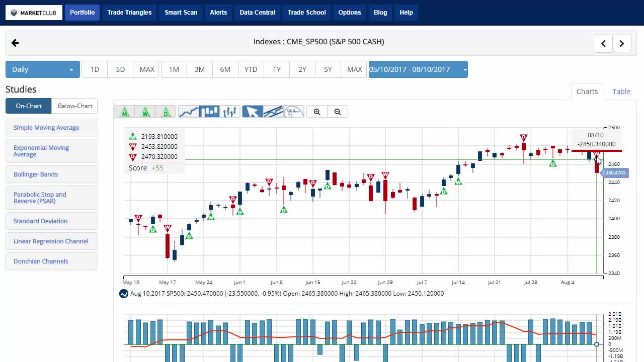Open the Options menu

tap(349, 13)
